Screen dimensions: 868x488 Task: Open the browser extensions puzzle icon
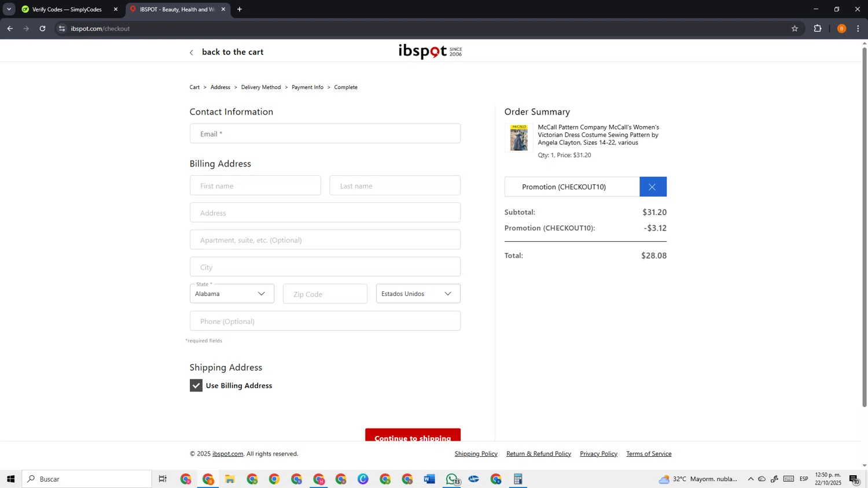818,28
